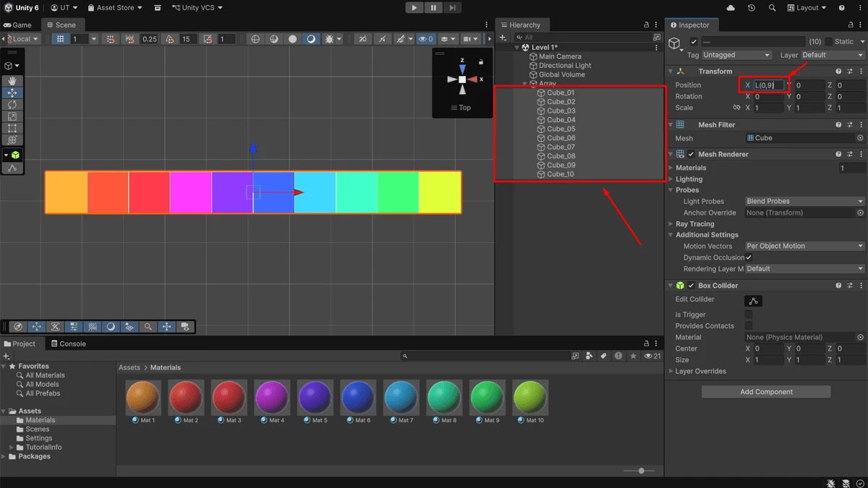Click the search icon in top bar
Image resolution: width=868 pixels, height=488 pixels.
[772, 8]
